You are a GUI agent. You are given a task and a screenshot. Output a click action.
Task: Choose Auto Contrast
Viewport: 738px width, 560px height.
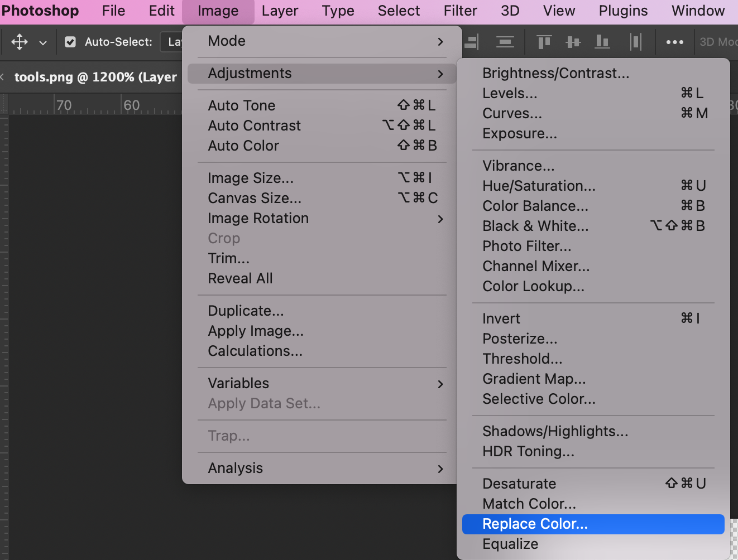(322, 125)
